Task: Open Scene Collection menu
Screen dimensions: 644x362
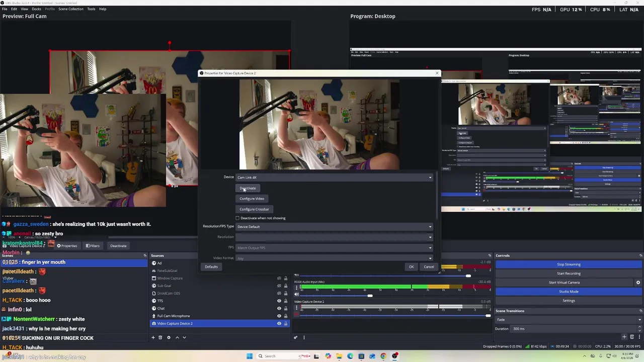Action: [x=71, y=9]
